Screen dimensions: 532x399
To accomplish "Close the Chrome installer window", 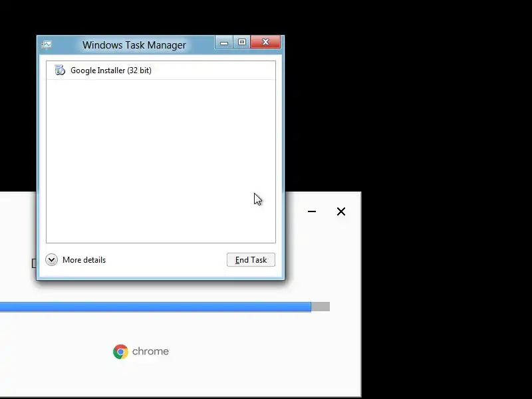I will coord(341,211).
